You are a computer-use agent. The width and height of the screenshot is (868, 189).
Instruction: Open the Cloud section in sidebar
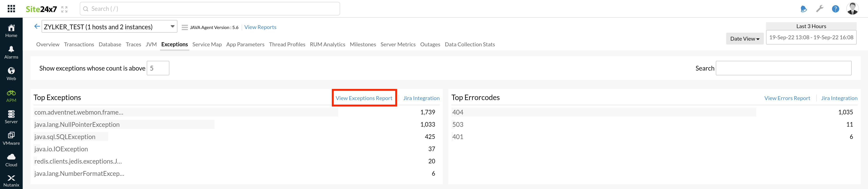coord(11,160)
